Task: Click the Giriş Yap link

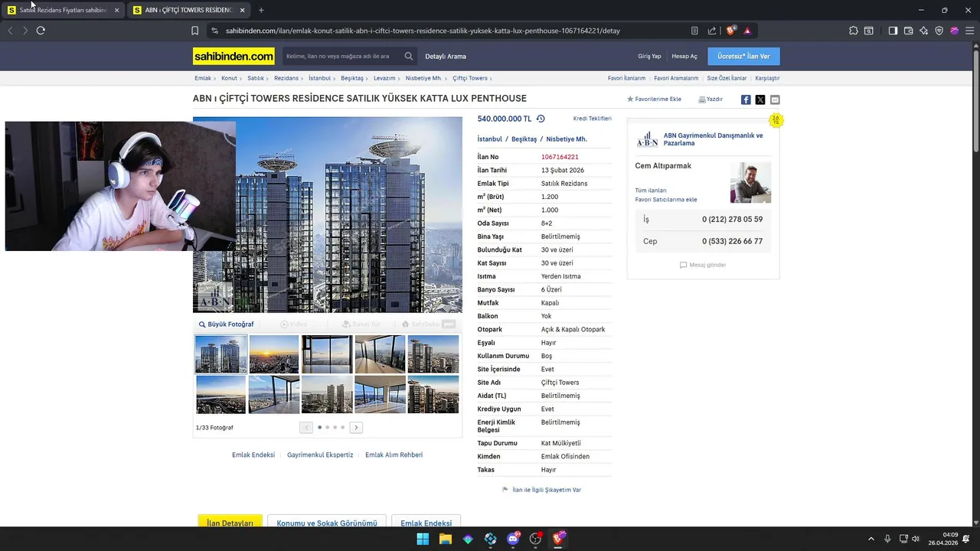Action: click(x=649, y=56)
